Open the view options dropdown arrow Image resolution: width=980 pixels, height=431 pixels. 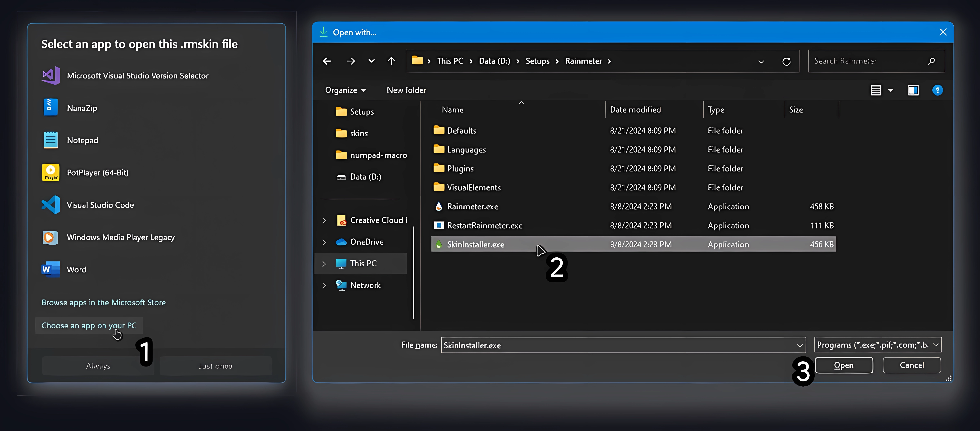tap(891, 90)
